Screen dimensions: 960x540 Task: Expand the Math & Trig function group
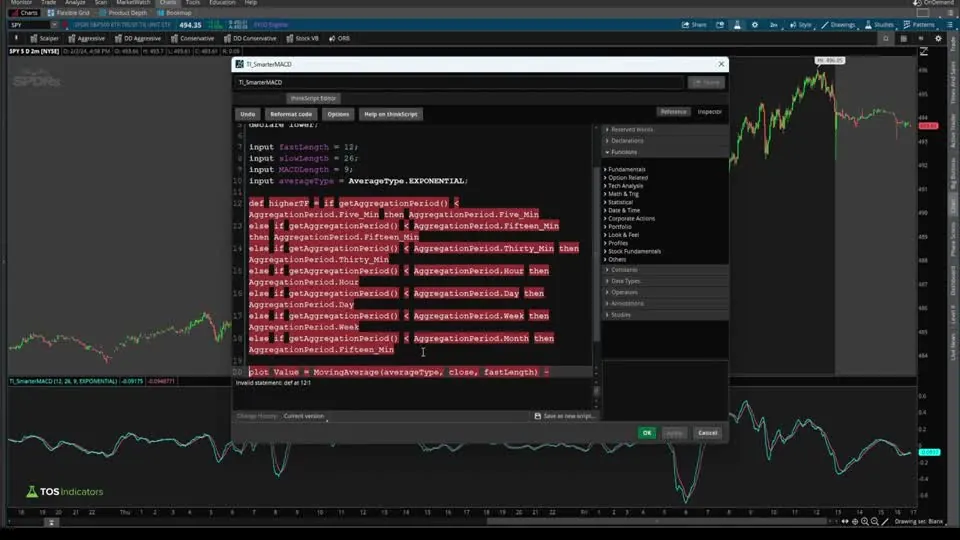(621, 194)
